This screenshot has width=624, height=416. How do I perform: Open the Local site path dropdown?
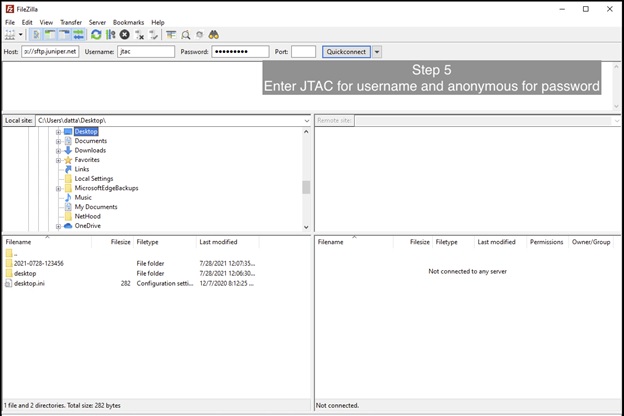306,121
